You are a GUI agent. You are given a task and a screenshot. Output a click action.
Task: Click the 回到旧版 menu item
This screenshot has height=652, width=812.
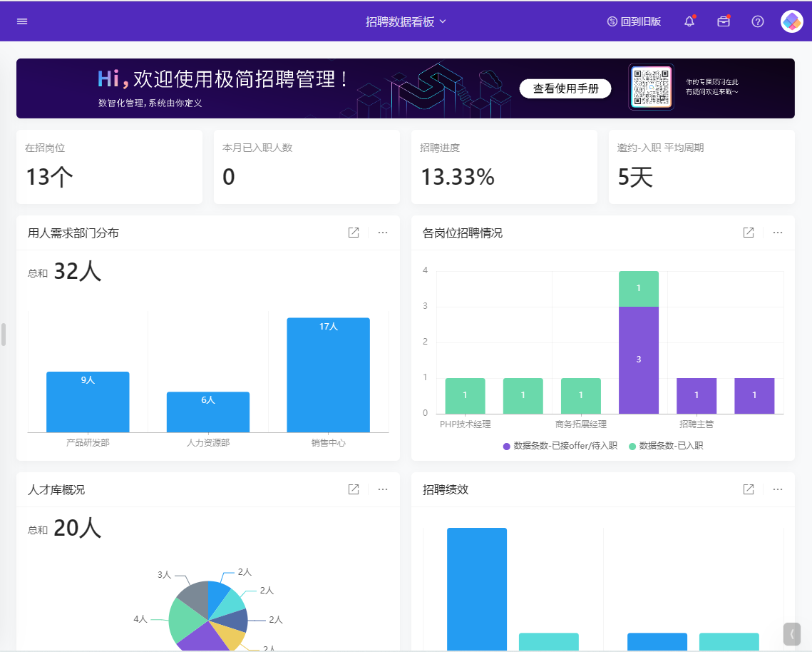click(634, 21)
